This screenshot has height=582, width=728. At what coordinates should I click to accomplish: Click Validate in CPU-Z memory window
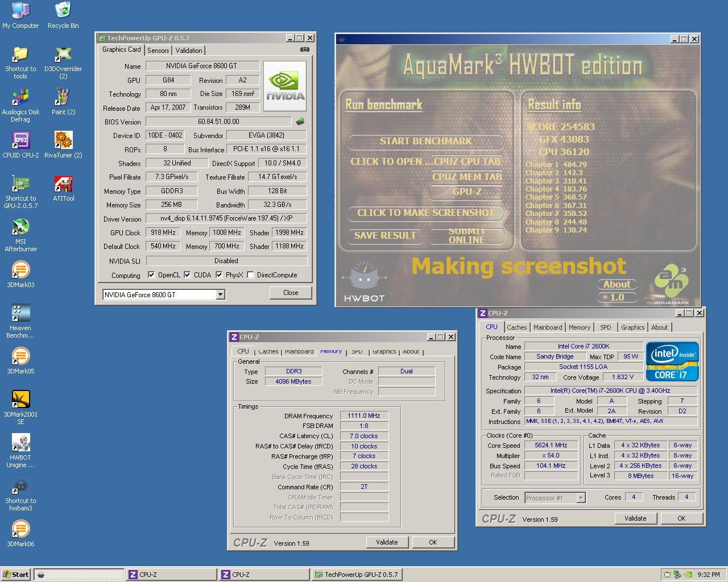pos(387,542)
